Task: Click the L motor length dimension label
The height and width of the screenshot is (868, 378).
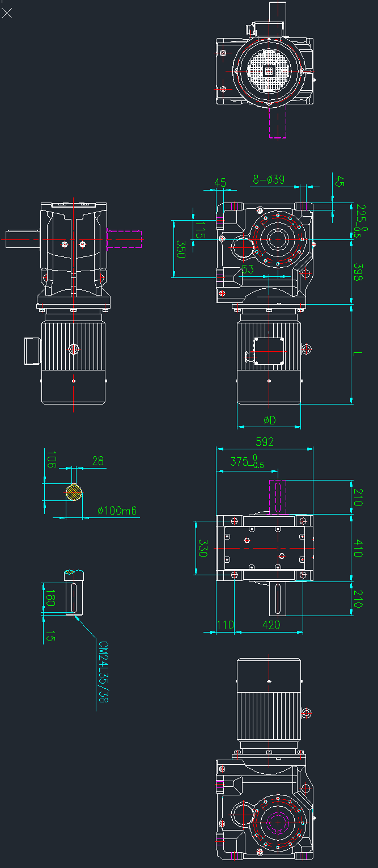Action: [357, 354]
